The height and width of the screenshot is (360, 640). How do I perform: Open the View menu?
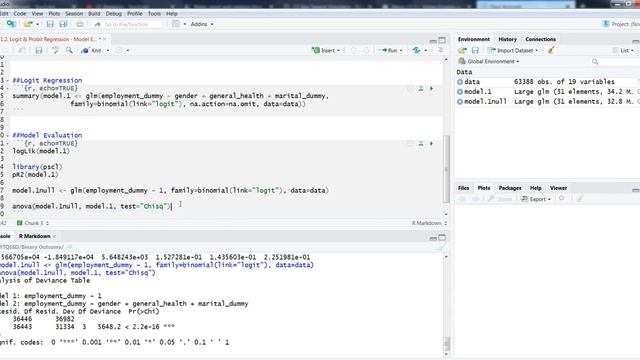click(x=37, y=13)
